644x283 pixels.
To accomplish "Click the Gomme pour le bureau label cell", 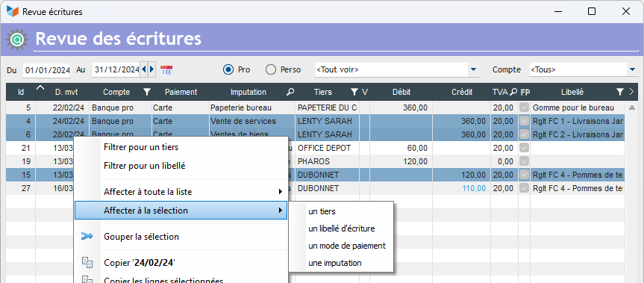I will coord(578,108).
